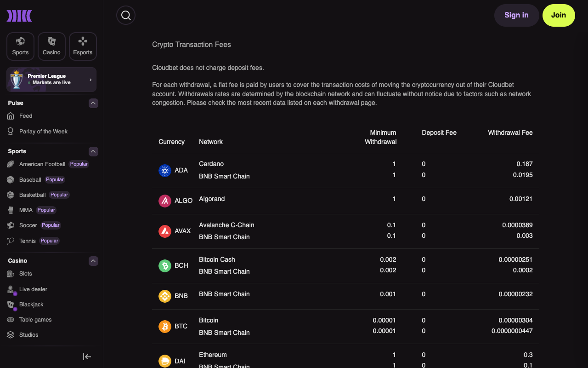
Task: Click the BNB coin icon
Action: pos(165,296)
